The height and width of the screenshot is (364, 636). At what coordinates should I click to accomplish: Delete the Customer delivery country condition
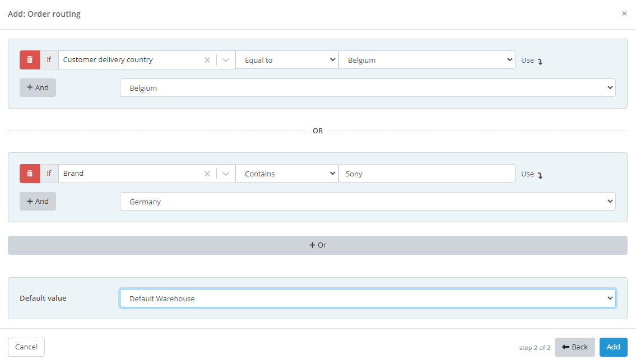pyautogui.click(x=30, y=60)
